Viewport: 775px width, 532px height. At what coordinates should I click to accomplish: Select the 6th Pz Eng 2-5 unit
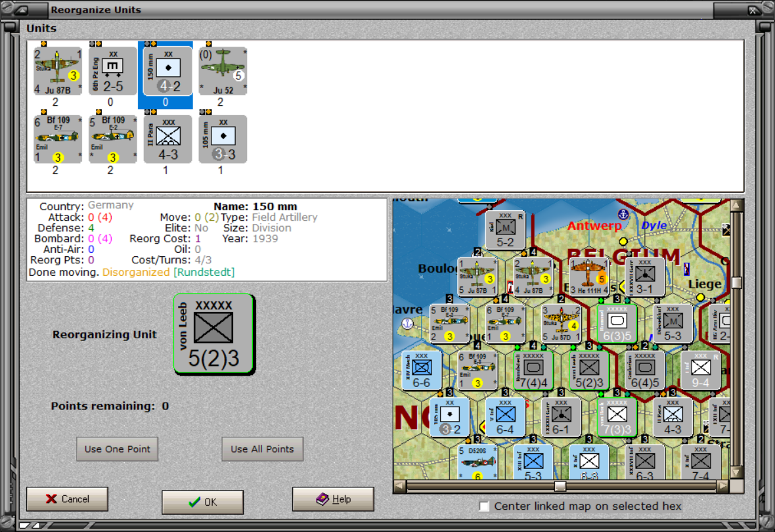coord(113,71)
